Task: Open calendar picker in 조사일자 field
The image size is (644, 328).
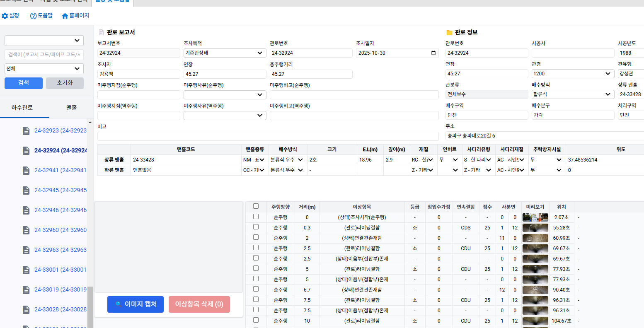Action: click(433, 53)
